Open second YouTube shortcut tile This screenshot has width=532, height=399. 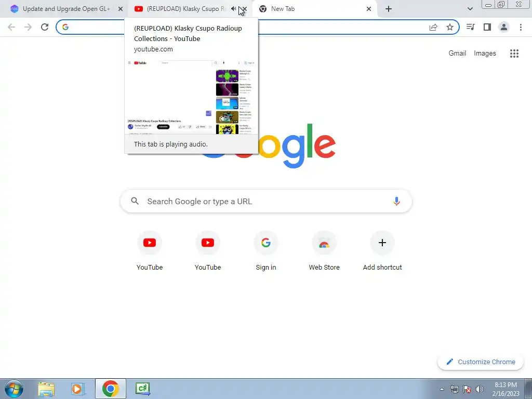[x=208, y=251]
